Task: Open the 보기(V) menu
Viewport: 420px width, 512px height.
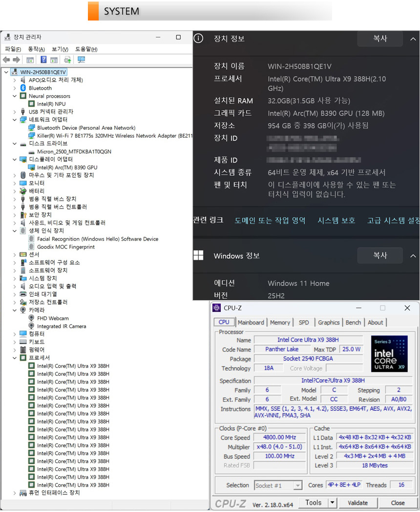Action: point(60,49)
